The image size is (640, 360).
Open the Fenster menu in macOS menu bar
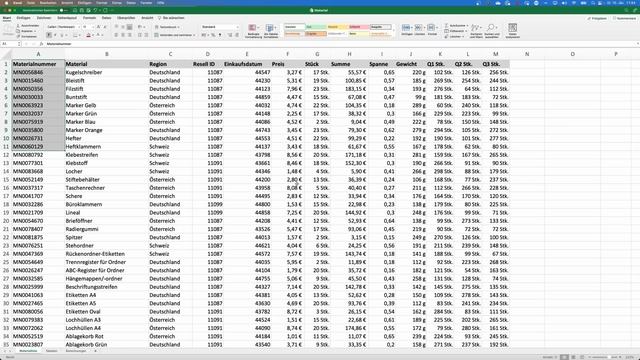(146, 2)
